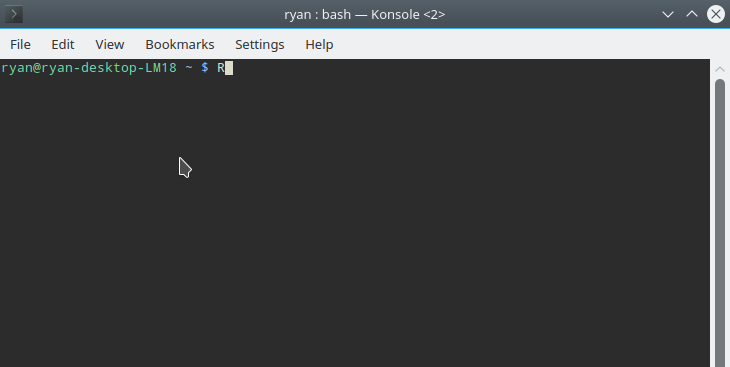Click the 'ryan : bash — Konsole' title bar
Image resolution: width=730 pixels, height=367 pixels.
click(x=365, y=14)
